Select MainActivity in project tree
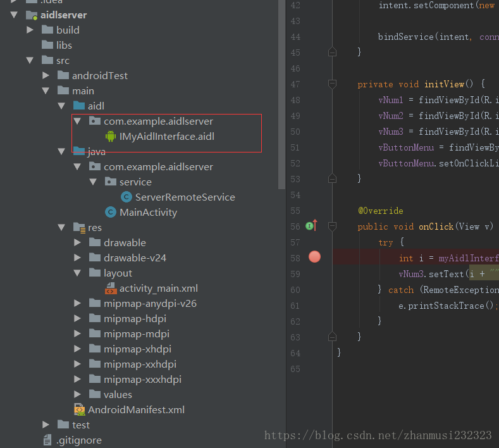Viewport: 499px width, 448px height. (148, 213)
